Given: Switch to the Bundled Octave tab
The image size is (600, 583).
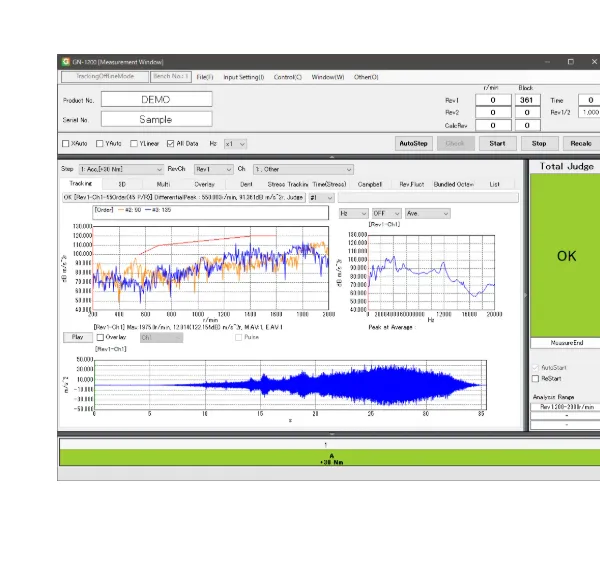Looking at the screenshot, I should [x=454, y=184].
